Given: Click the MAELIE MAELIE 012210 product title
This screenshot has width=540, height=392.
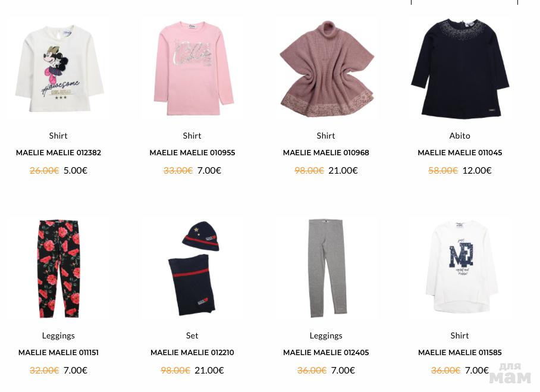Looking at the screenshot, I should [x=192, y=353].
